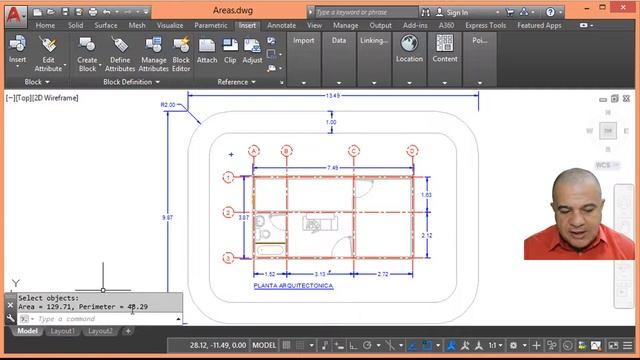Viewport: 640px width, 360px height.
Task: Expand the Reference panel dropdown
Action: pos(236,82)
